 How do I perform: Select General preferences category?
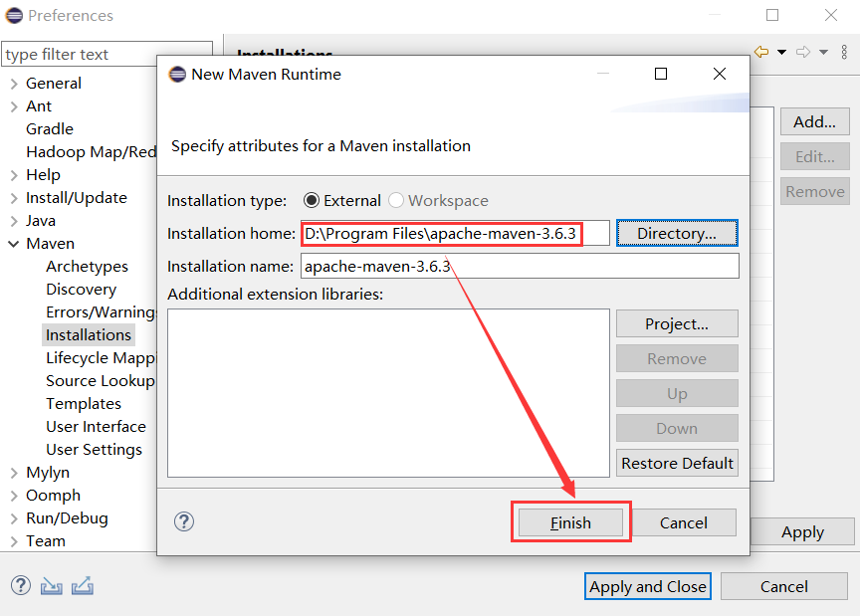tap(53, 84)
